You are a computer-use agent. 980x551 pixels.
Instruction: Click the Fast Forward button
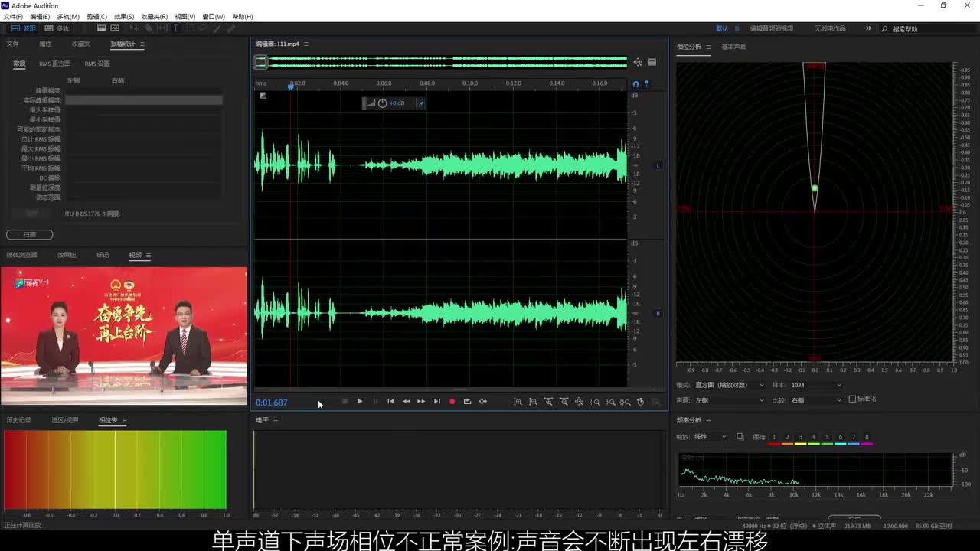point(421,402)
